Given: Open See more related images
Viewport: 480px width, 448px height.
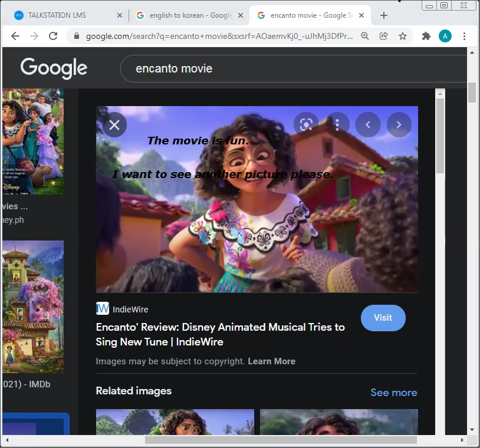Looking at the screenshot, I should 393,393.
